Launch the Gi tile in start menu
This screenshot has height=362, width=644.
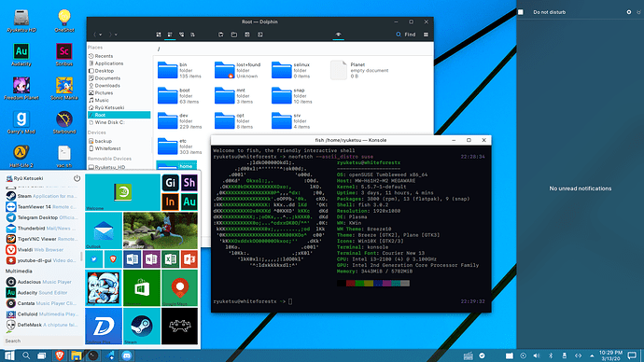(x=170, y=183)
